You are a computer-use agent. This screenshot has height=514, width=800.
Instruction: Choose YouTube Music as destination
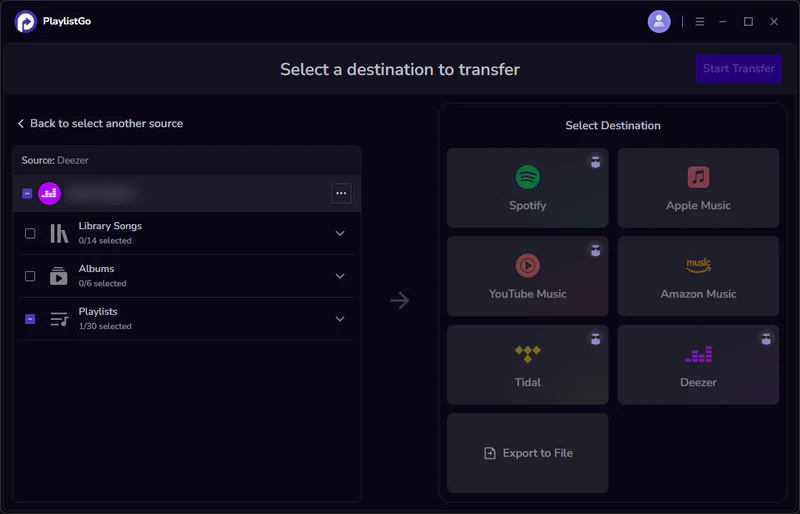point(528,276)
